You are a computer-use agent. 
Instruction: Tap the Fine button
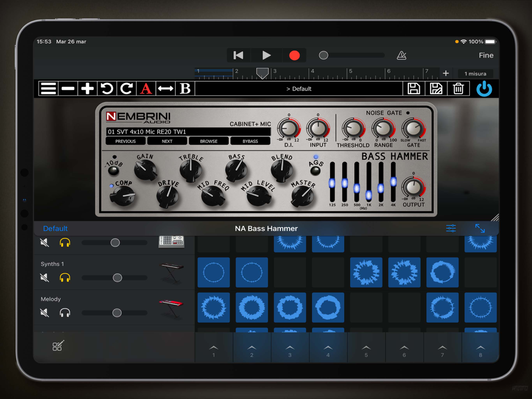point(486,55)
